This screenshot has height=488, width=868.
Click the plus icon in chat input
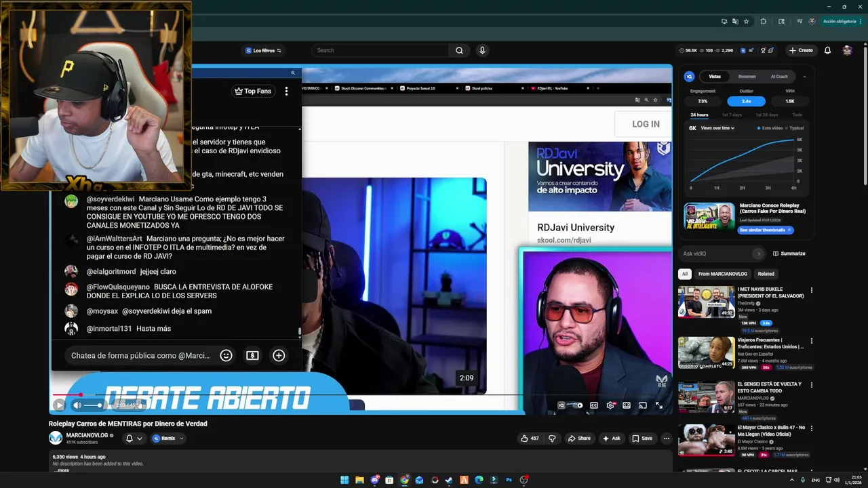[x=279, y=355]
